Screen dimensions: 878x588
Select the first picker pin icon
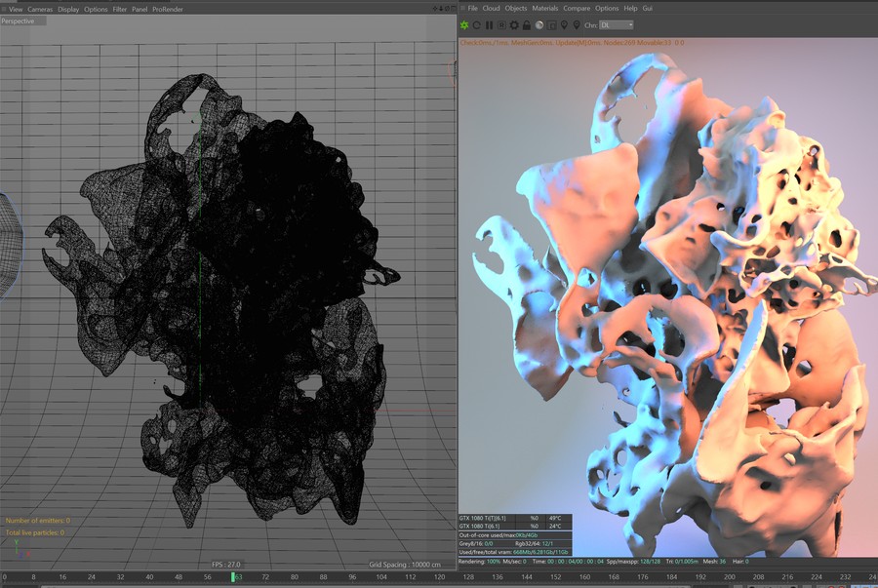point(564,25)
